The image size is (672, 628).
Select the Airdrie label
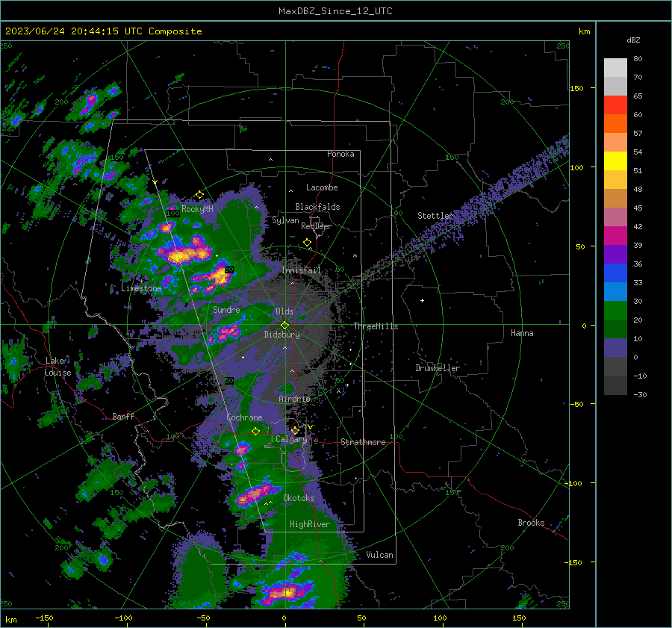point(294,399)
